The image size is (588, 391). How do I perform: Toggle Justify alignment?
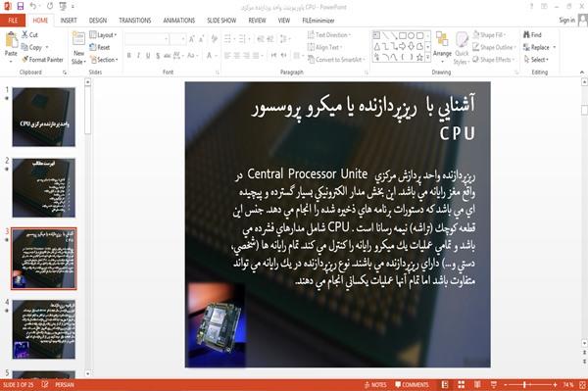(256, 56)
